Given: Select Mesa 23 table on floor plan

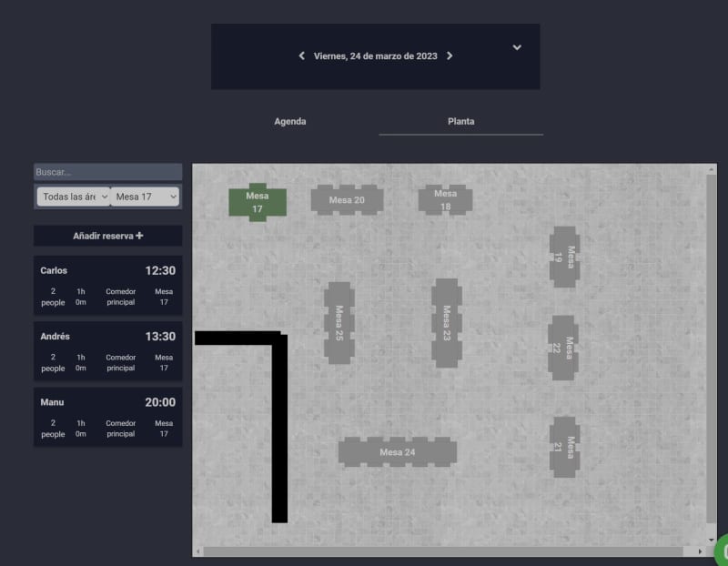Looking at the screenshot, I should coord(447,323).
